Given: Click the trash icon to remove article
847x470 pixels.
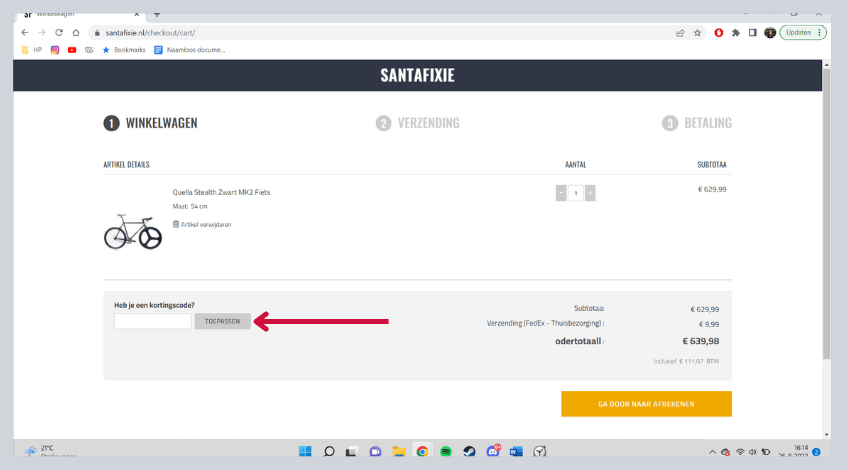Looking at the screenshot, I should click(176, 224).
